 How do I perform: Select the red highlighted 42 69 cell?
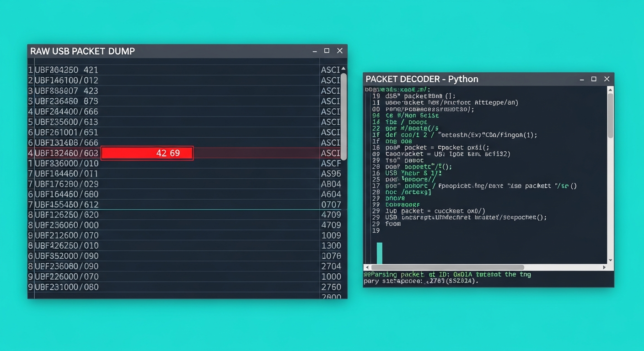pos(147,153)
